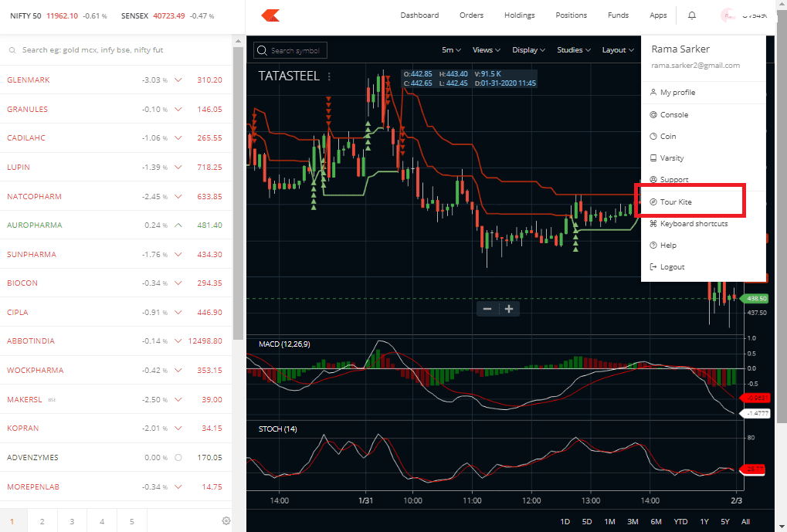Open marketwatch settings gear
This screenshot has width=787, height=532.
pyautogui.click(x=226, y=521)
